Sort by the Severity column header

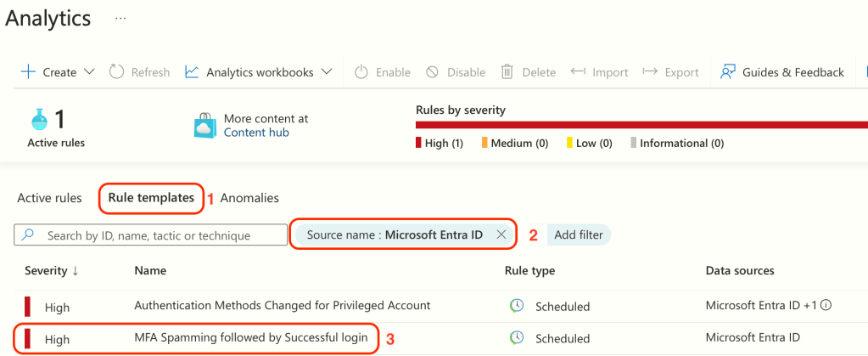point(51,270)
